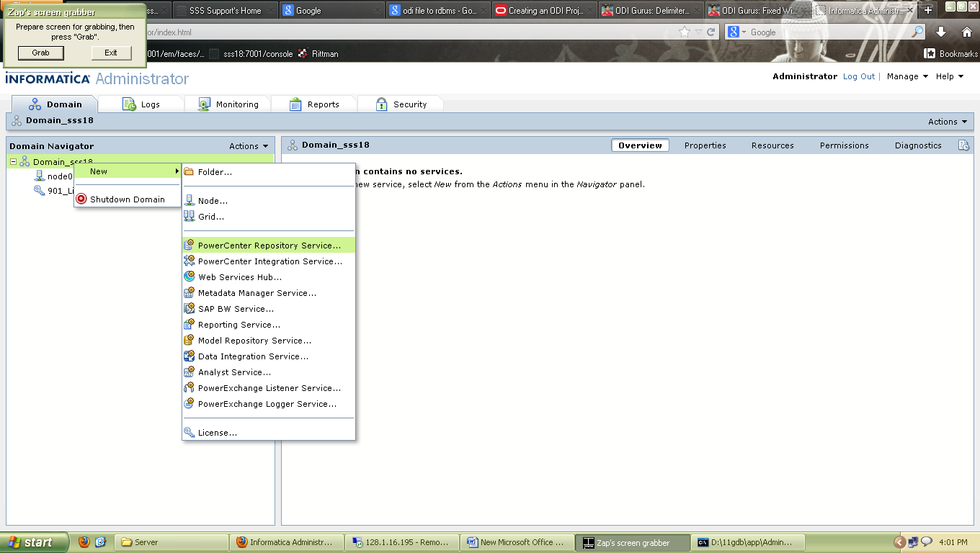
Task: Click Exit button in screen grabber
Action: click(111, 53)
